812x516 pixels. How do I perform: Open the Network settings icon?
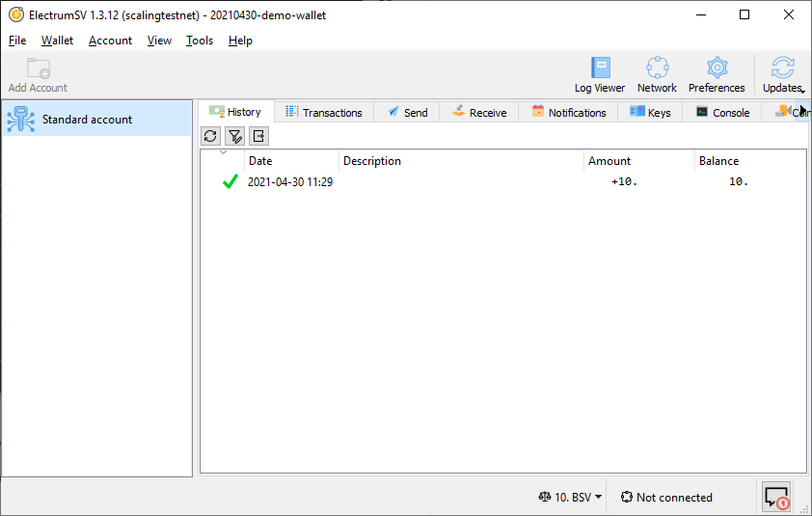(657, 74)
